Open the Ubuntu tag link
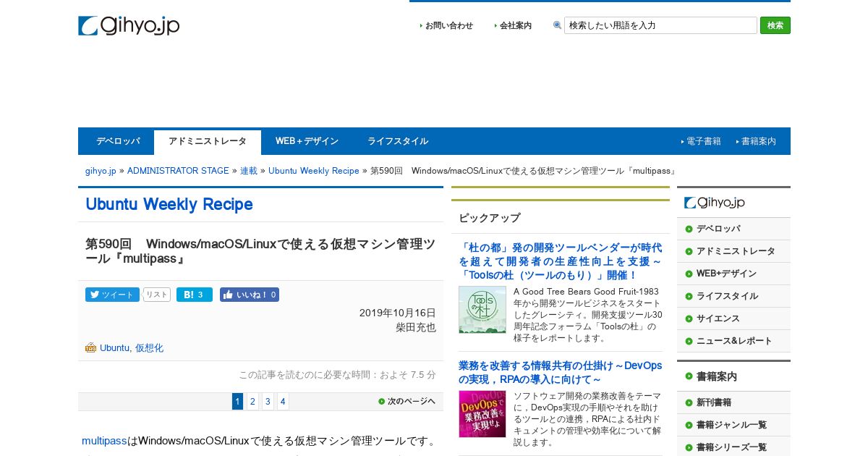The height and width of the screenshot is (456, 868). point(114,348)
